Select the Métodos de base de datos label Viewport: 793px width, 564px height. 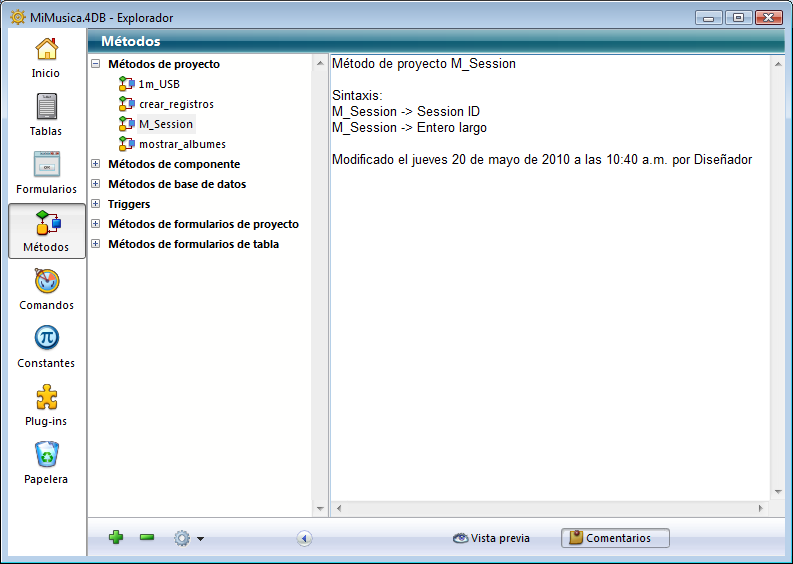[x=177, y=184]
